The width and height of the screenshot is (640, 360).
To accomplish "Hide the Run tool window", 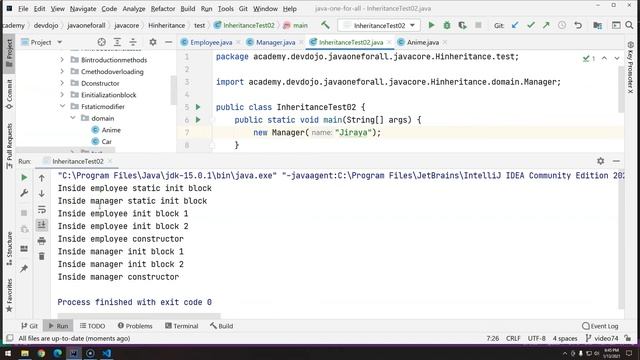I will pyautogui.click(x=616, y=161).
